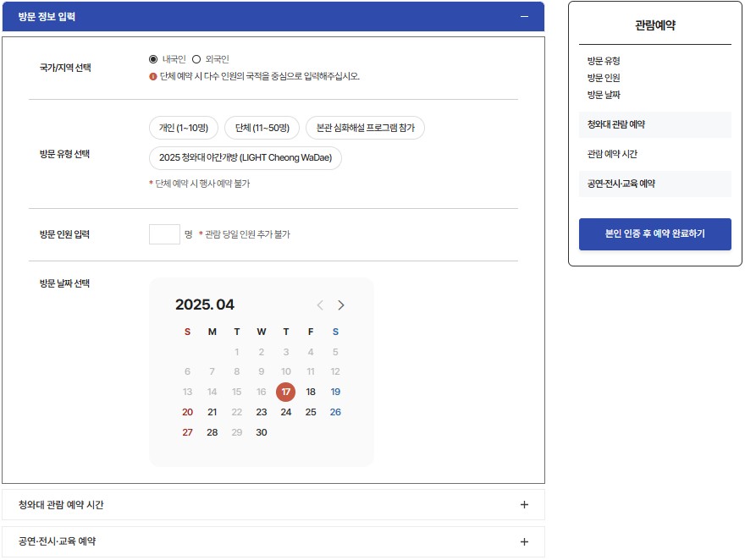Click the 본인 인증 후 예약 완료하기 button
745x560 pixels.
(654, 234)
